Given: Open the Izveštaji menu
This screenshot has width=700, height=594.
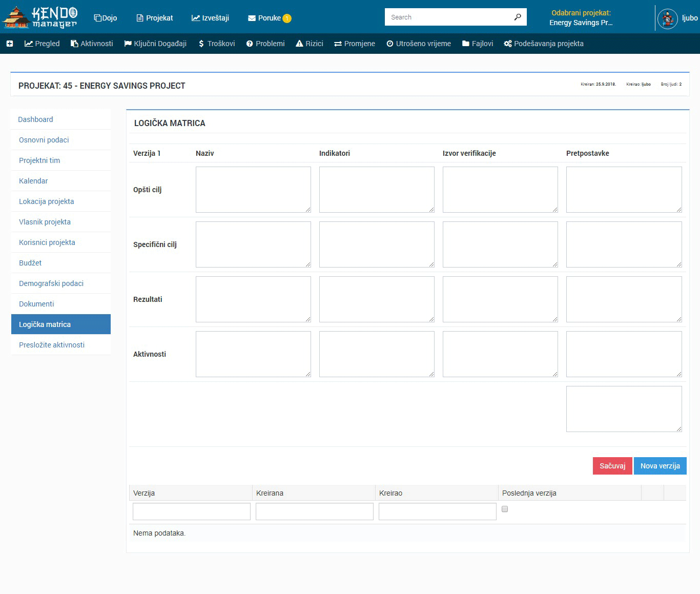Looking at the screenshot, I should coord(210,18).
